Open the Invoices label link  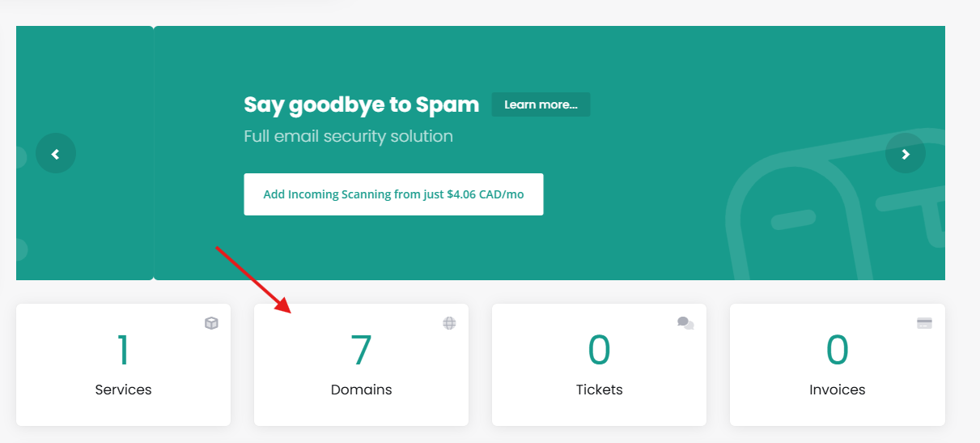tap(837, 390)
